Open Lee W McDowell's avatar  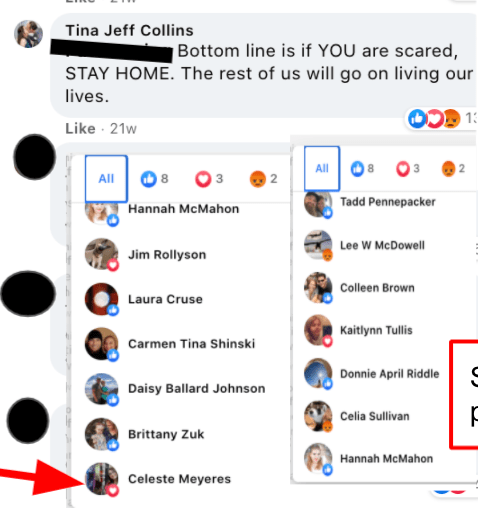pos(318,245)
